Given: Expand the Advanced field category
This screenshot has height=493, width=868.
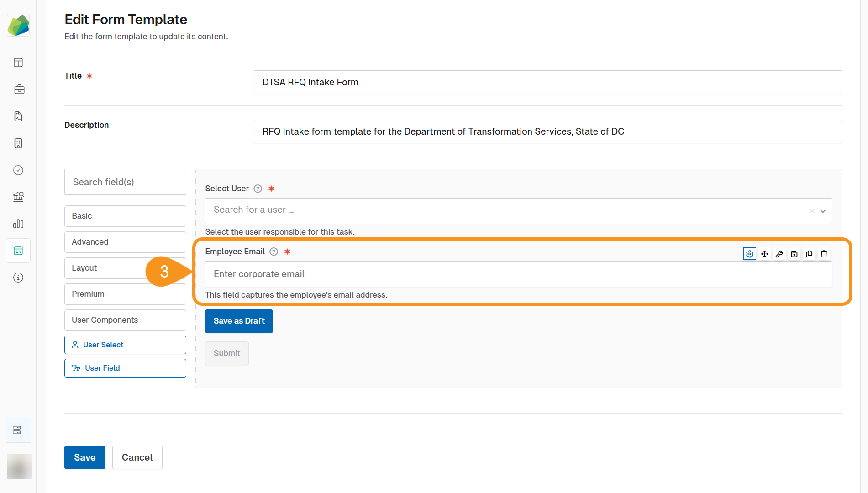Looking at the screenshot, I should 125,242.
